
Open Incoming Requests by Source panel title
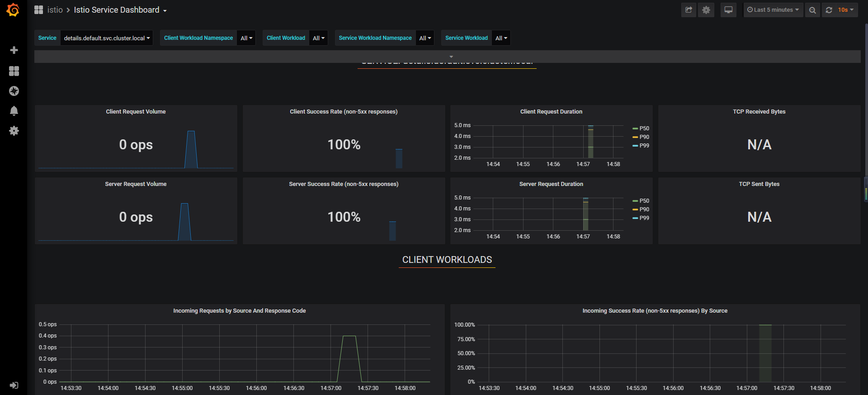click(x=240, y=311)
